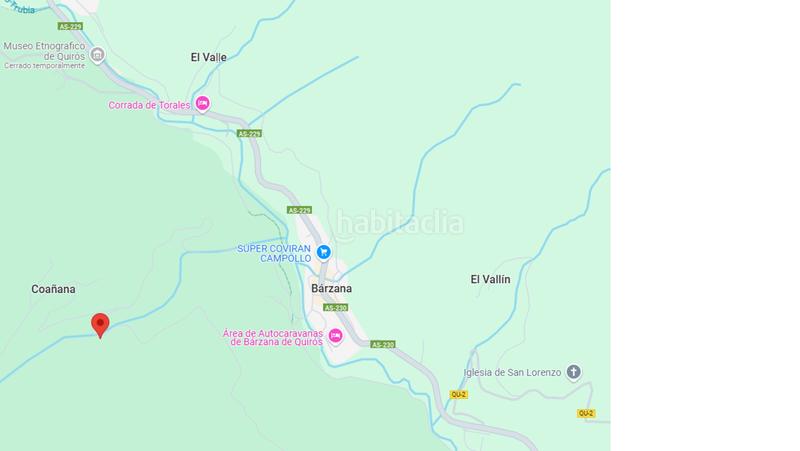Screen dimensions: 800x451
Task: Open the Super Coviran shopping cart icon
Action: tap(323, 252)
